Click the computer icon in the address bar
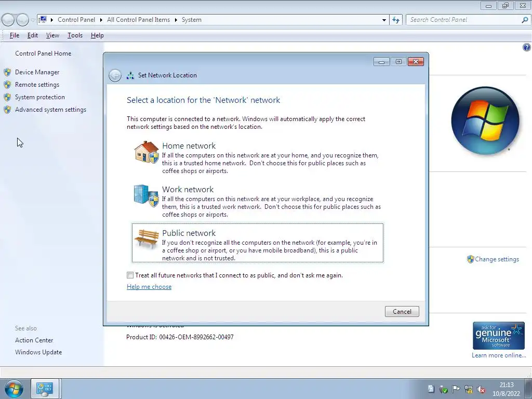The height and width of the screenshot is (399, 532). coord(43,19)
